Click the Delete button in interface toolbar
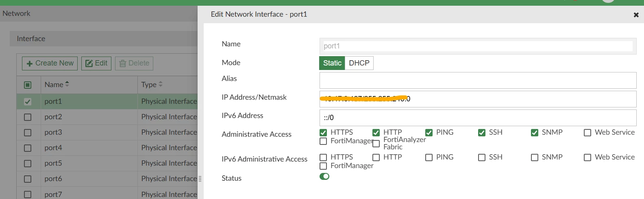The image size is (644, 199). 134,63
